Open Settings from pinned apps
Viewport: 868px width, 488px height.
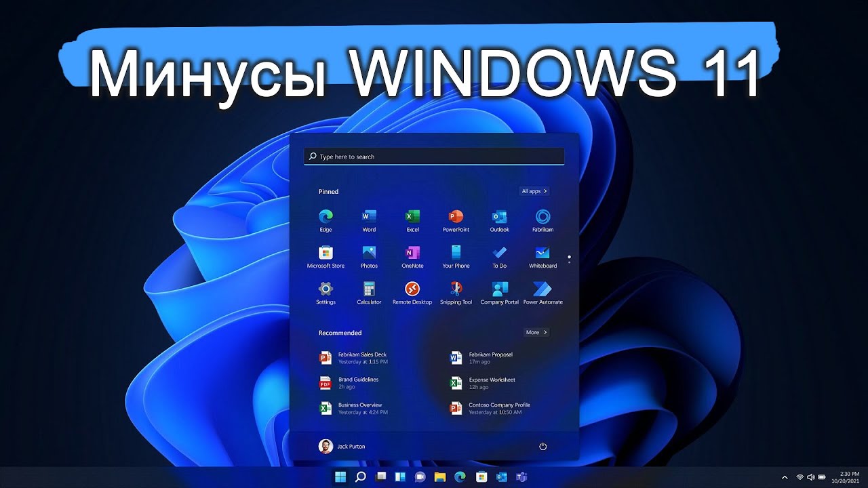[x=325, y=293]
